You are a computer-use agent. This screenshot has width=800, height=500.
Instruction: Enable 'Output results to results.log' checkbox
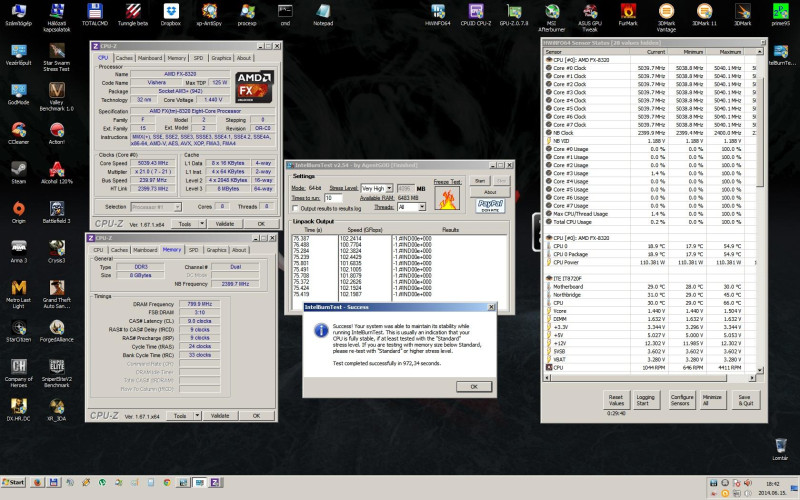point(295,208)
